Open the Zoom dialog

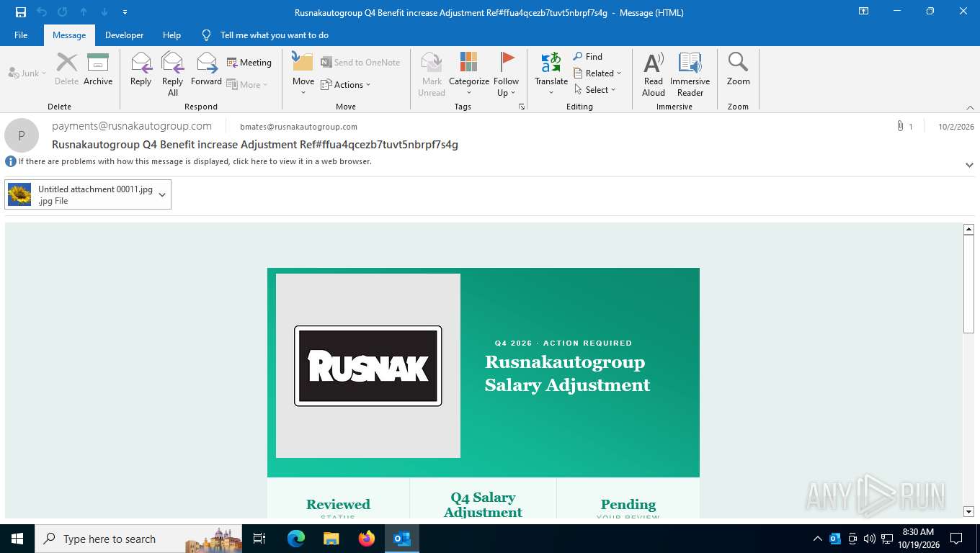click(739, 70)
